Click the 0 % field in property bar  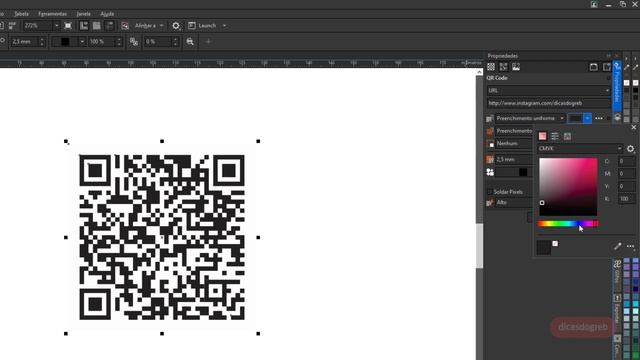click(x=158, y=42)
